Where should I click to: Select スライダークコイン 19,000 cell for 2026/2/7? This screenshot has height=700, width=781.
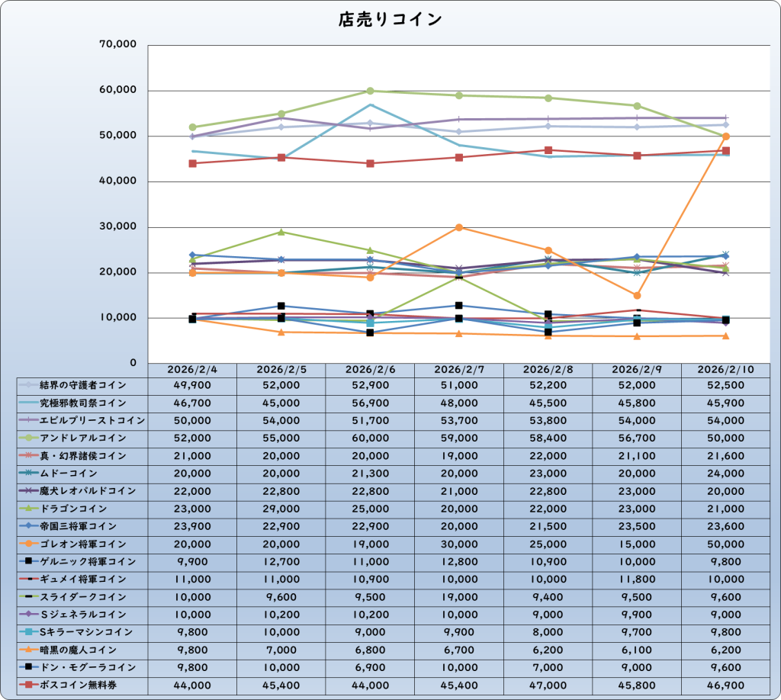tap(459, 597)
